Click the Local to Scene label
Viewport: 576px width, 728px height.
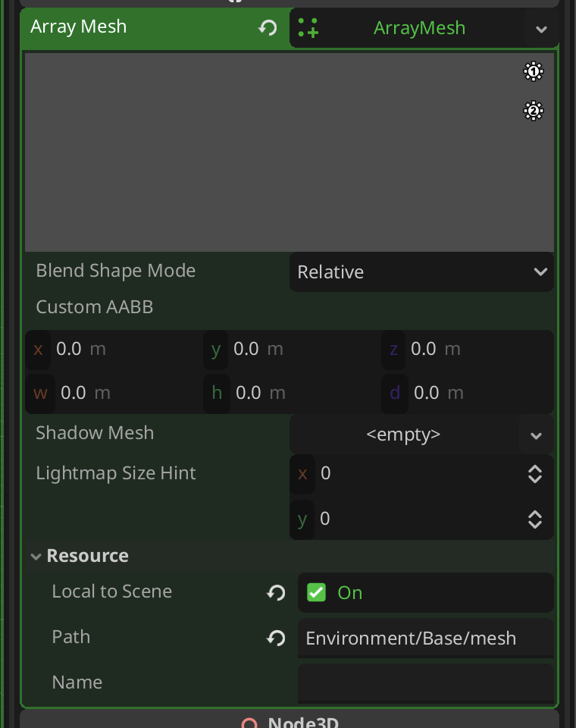pyautogui.click(x=112, y=591)
